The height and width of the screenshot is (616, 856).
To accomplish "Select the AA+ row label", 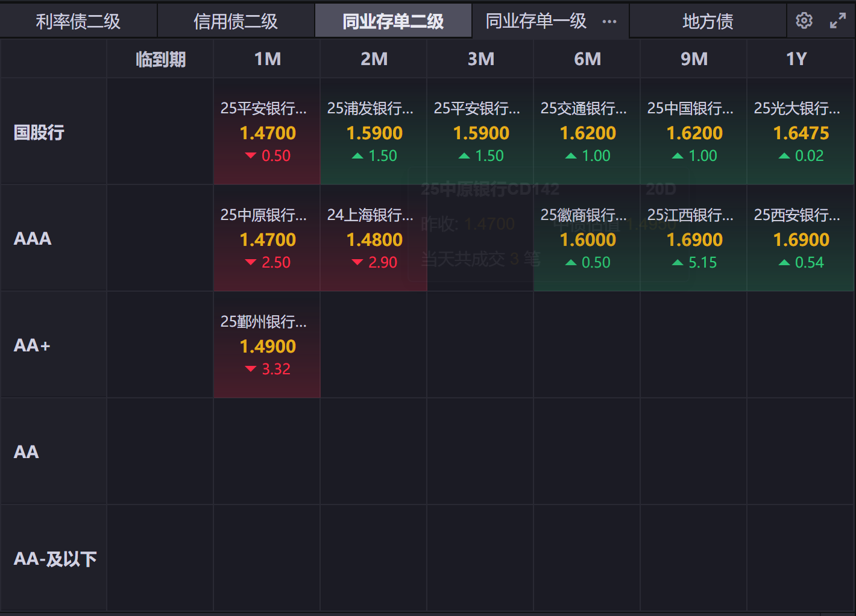I will coord(32,345).
